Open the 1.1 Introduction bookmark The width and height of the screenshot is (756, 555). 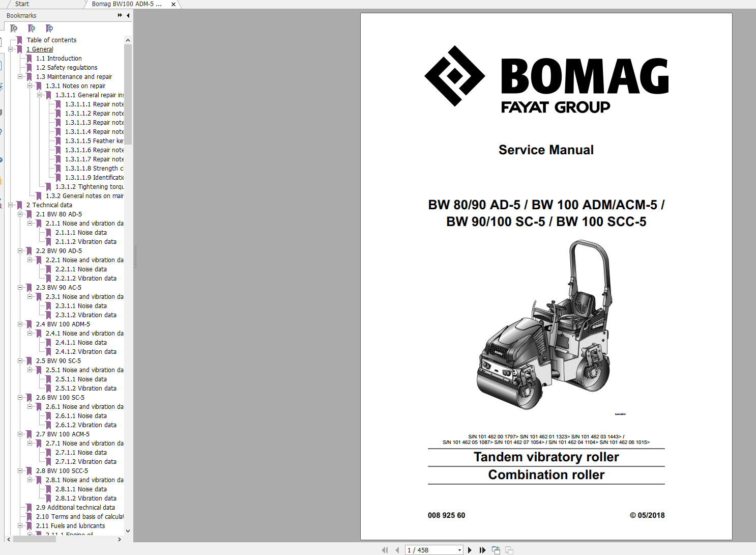pyautogui.click(x=59, y=59)
